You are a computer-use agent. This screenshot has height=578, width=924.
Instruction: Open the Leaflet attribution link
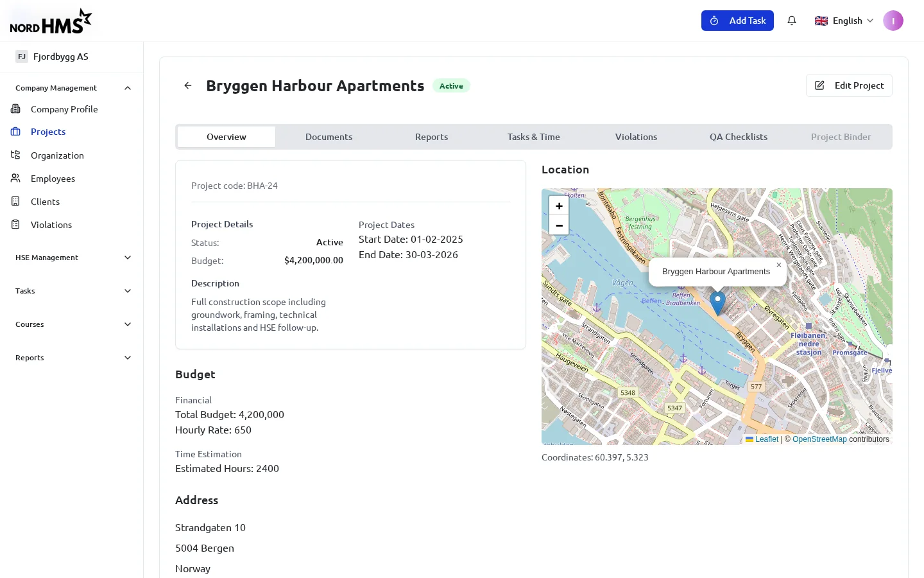[x=762, y=439]
